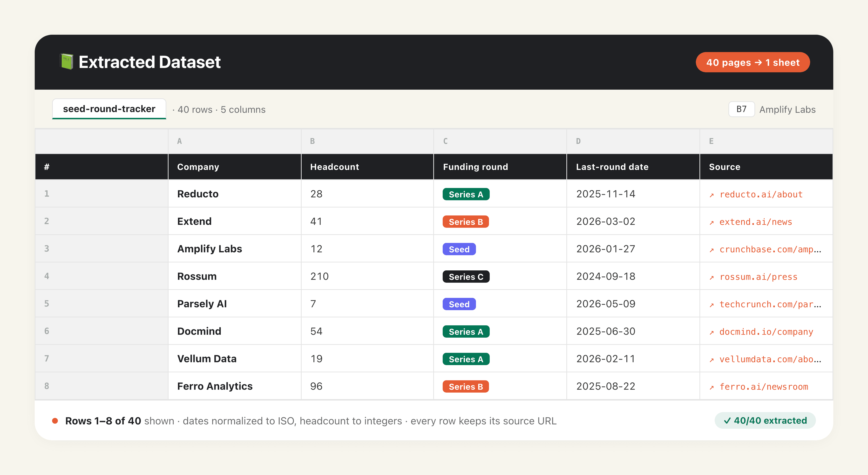Image resolution: width=868 pixels, height=475 pixels.
Task: Click the green book icon beside Extracted Dataset
Action: click(x=66, y=62)
